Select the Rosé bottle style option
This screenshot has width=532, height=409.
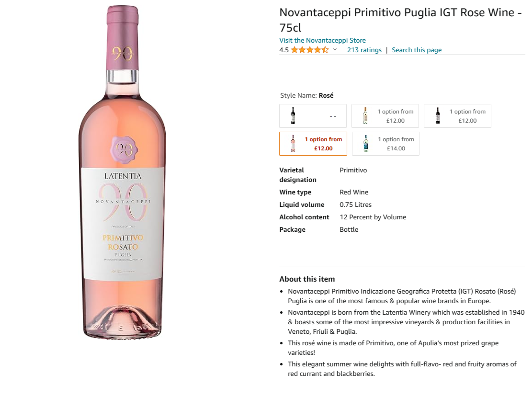313,144
